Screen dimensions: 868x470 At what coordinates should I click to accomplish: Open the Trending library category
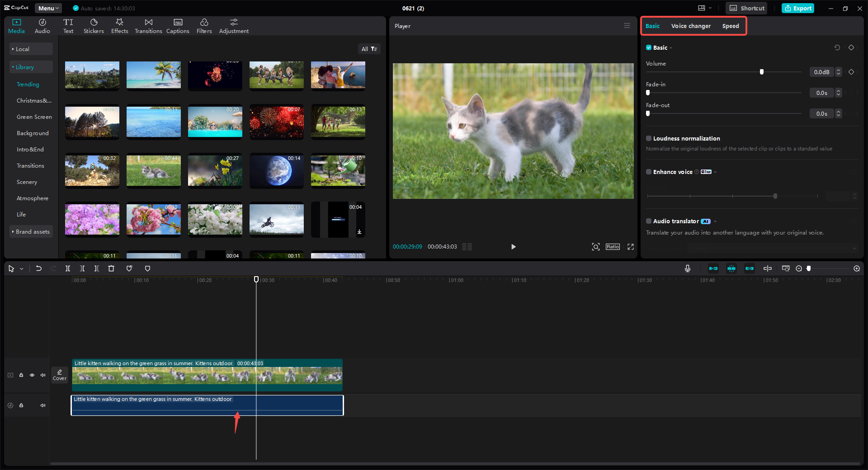tap(28, 84)
